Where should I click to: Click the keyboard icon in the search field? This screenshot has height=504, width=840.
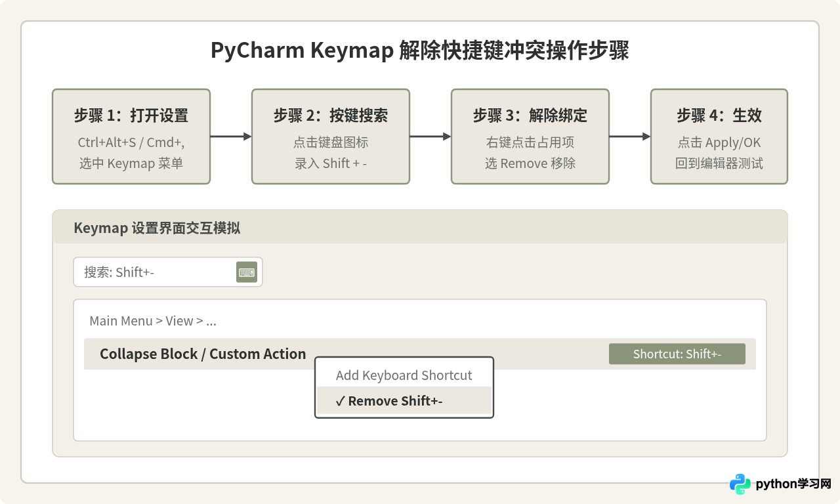[x=247, y=272]
